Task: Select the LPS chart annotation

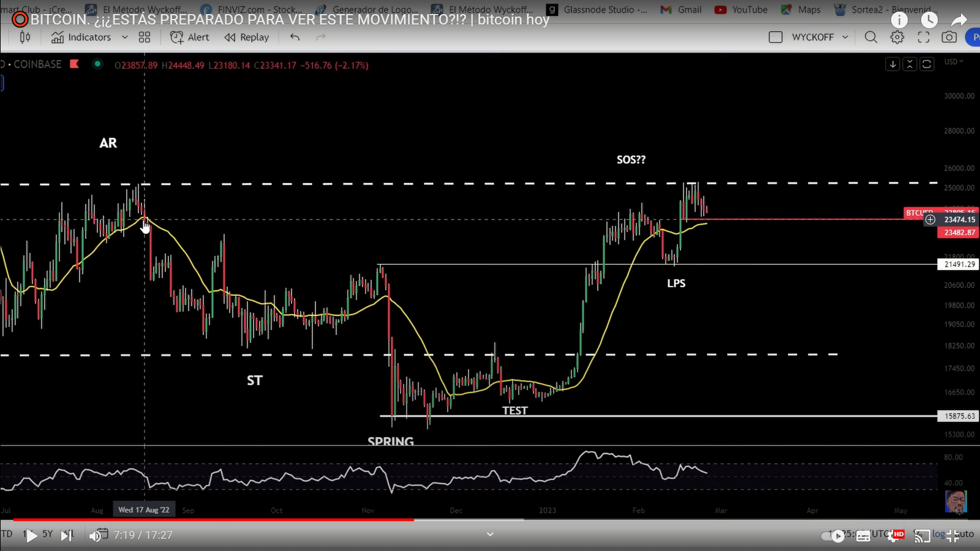Action: click(x=676, y=283)
